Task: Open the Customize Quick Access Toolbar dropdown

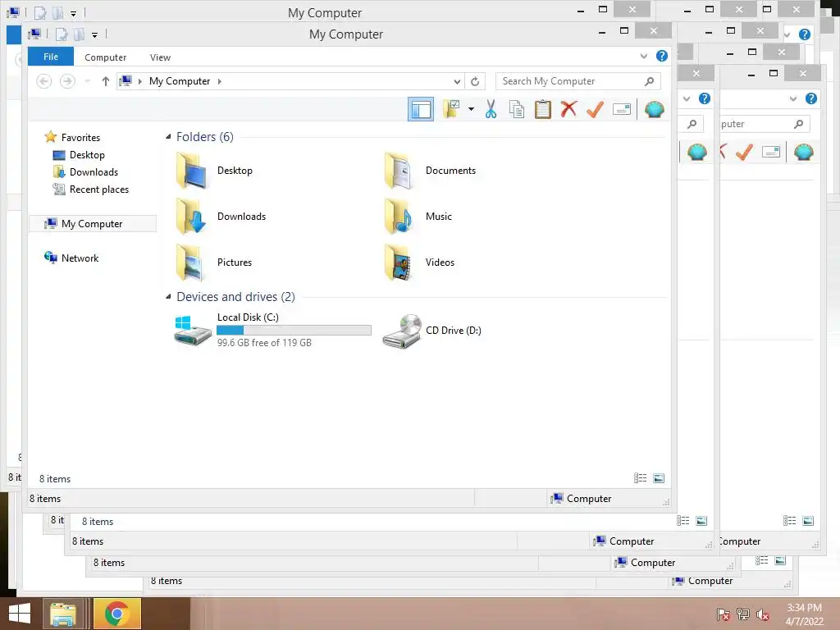Action: (94, 35)
